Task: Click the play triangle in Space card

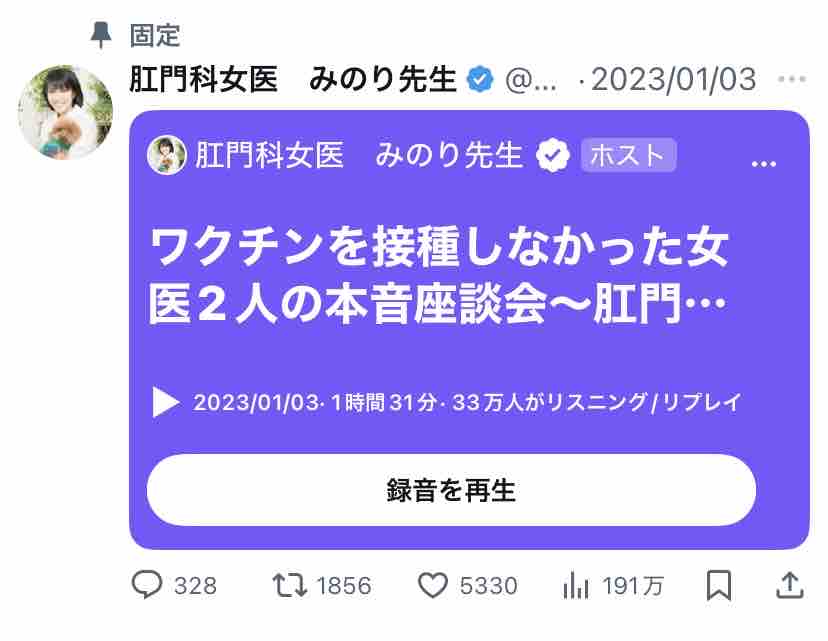Action: point(165,402)
